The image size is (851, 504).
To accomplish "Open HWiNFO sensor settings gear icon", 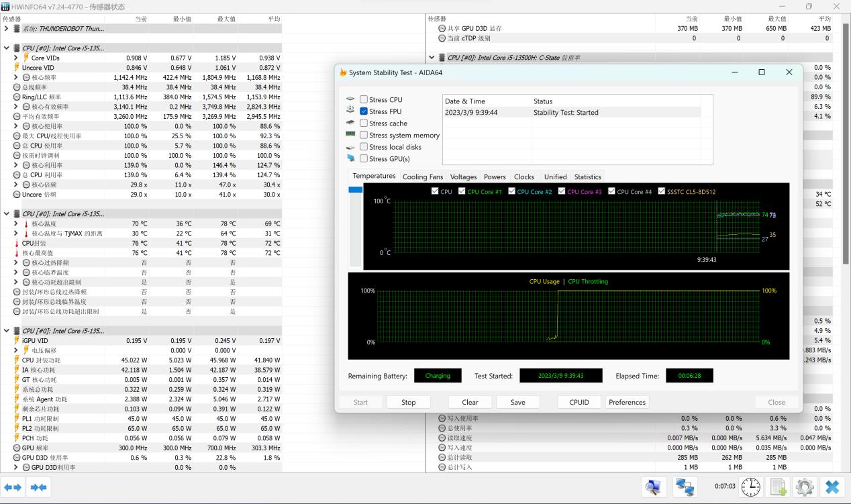I will (805, 487).
